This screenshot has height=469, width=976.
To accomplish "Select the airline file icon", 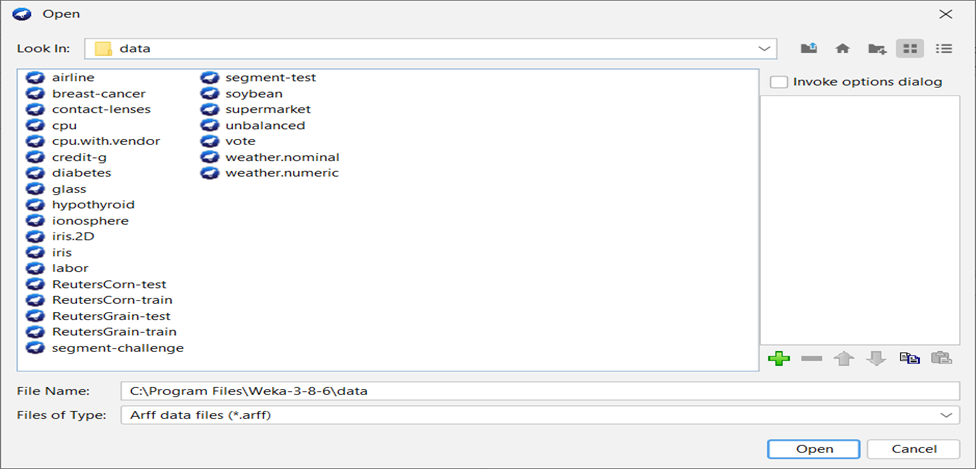I will coord(35,78).
